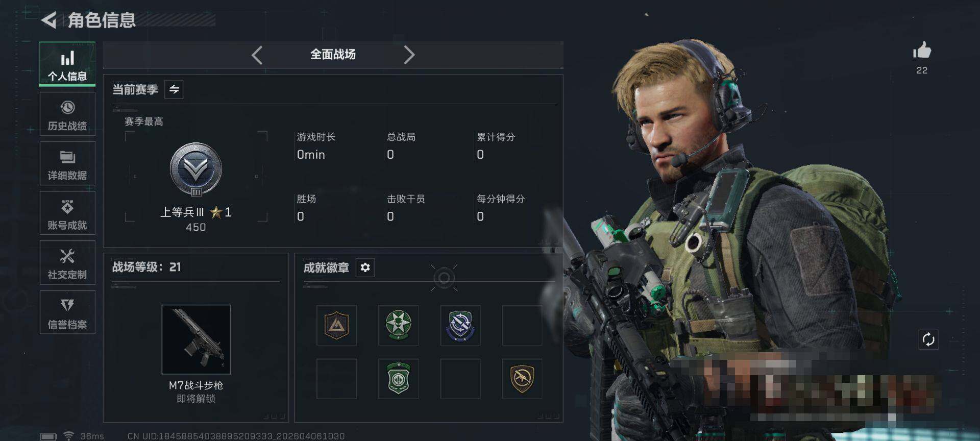Image resolution: width=980 pixels, height=441 pixels.
Task: Open 成就徽章 badge settings gear
Action: click(x=365, y=267)
